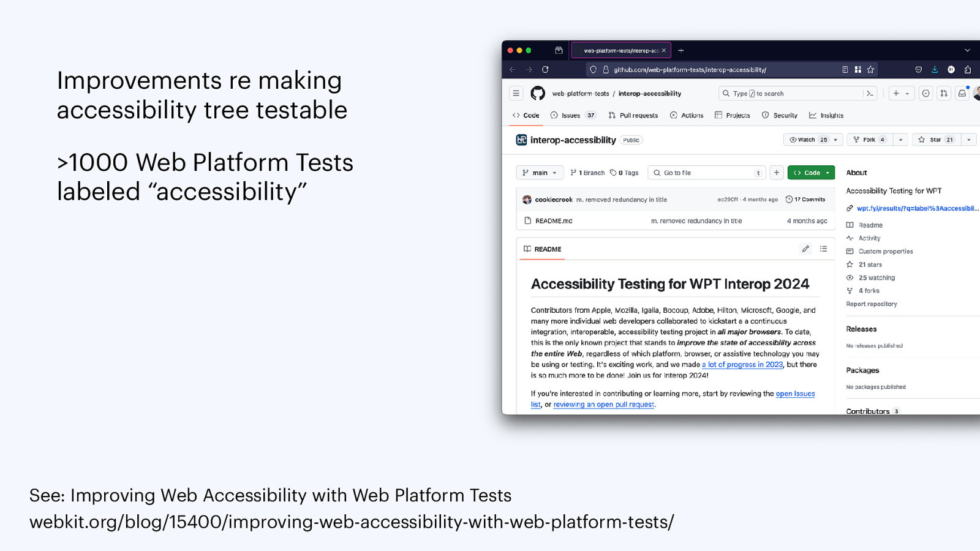Toggle reader view in the address bar
This screenshot has height=551, width=980.
[x=845, y=70]
